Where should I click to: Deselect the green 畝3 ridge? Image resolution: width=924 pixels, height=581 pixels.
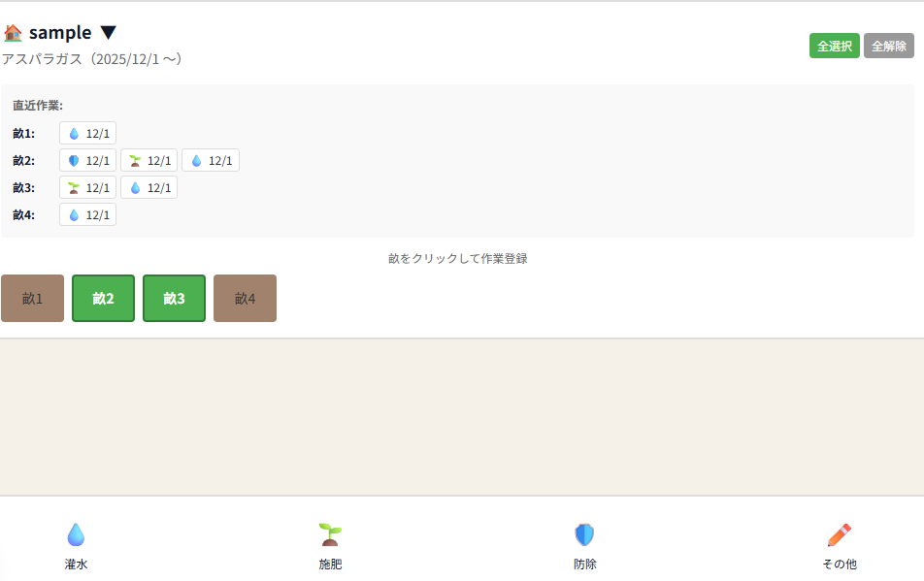[174, 299]
